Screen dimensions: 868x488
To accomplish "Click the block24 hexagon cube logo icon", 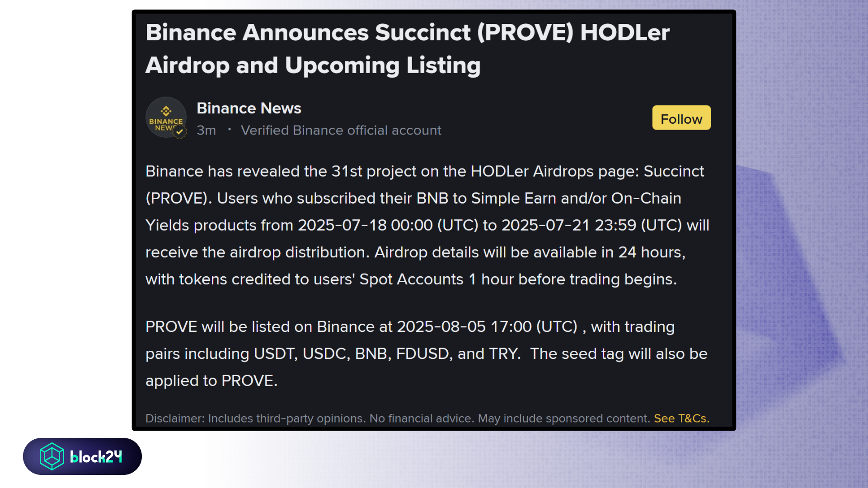I will coord(52,456).
